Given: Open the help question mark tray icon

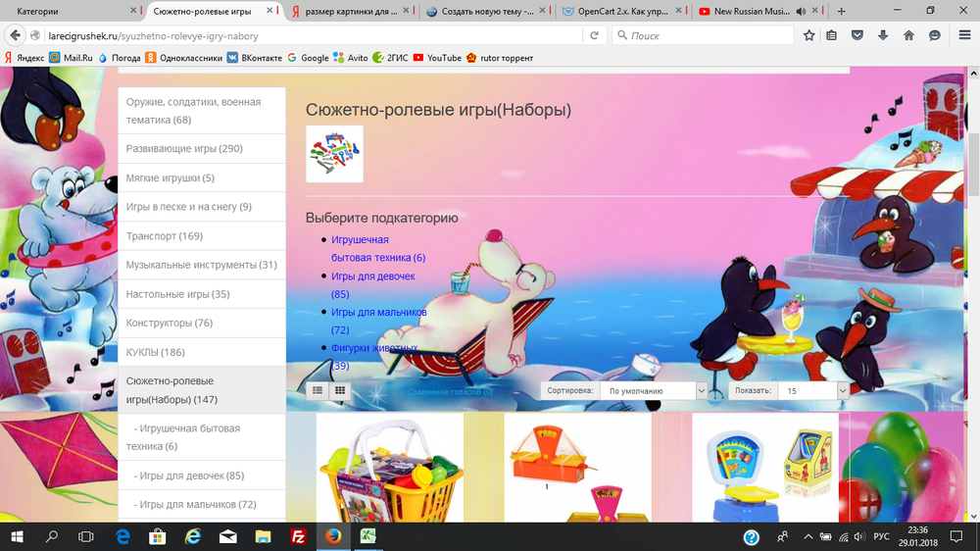Looking at the screenshot, I should pyautogui.click(x=752, y=537).
